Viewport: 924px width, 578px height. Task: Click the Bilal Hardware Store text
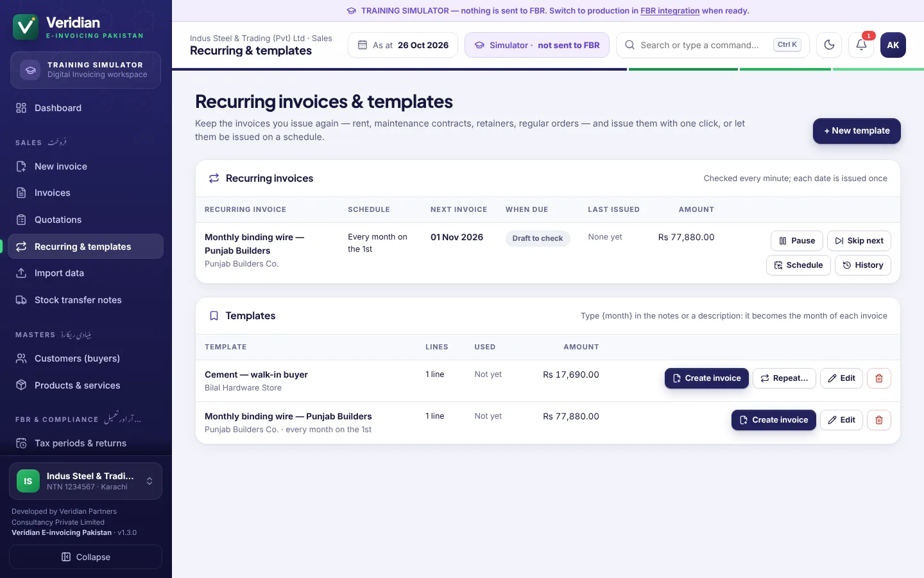coord(243,388)
